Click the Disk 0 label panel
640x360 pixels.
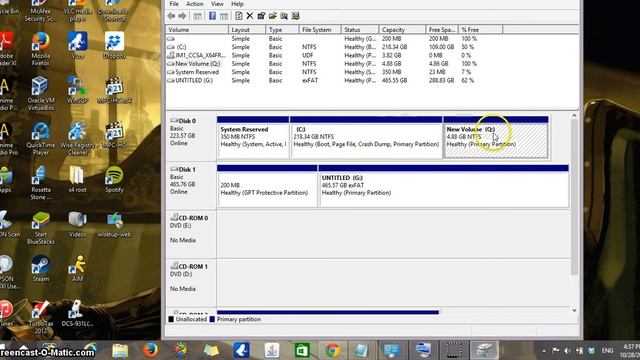(x=191, y=137)
